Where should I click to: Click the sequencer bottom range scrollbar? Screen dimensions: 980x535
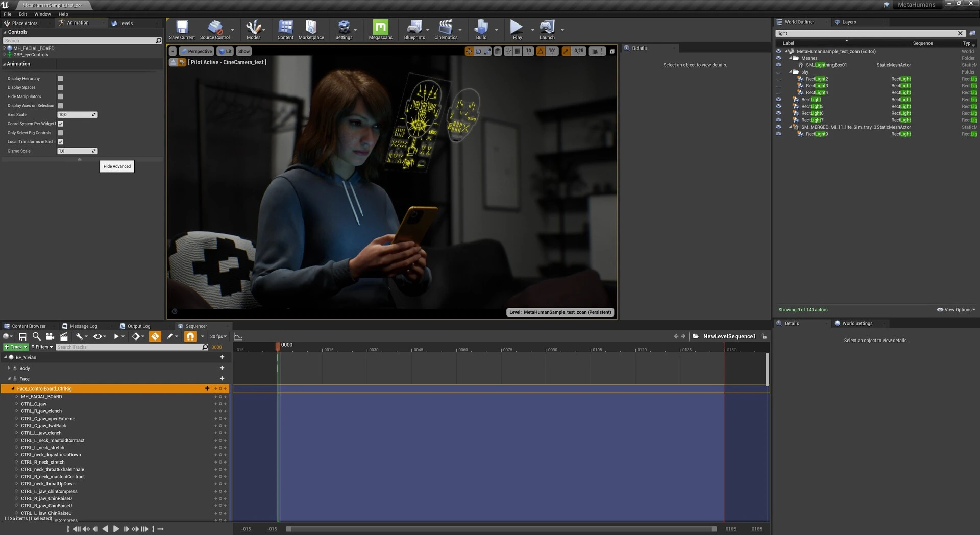click(x=501, y=529)
